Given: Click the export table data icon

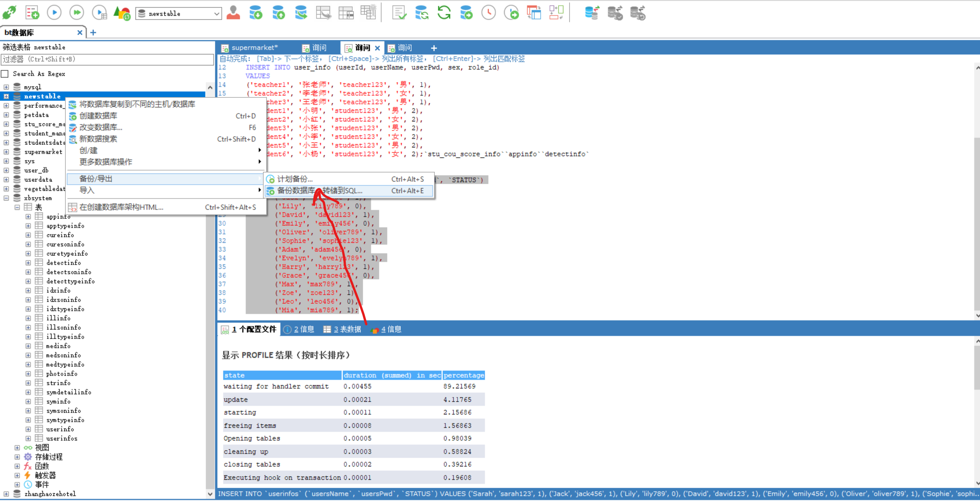Looking at the screenshot, I should [x=323, y=13].
